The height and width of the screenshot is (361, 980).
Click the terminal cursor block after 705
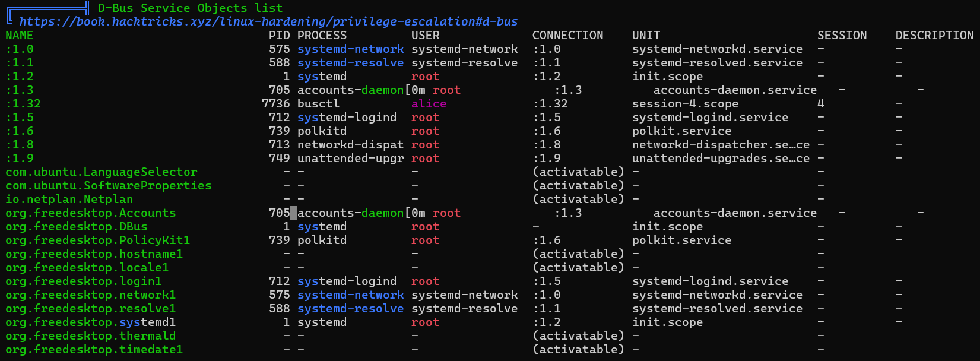tap(294, 213)
